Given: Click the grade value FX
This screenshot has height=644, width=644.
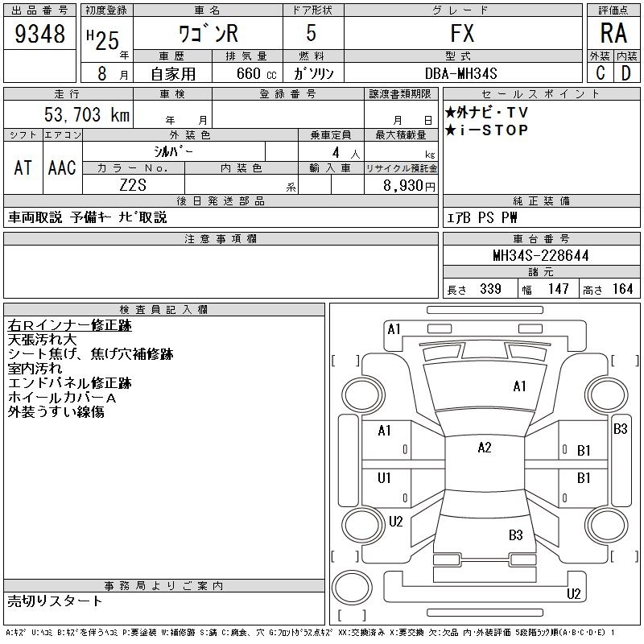Looking at the screenshot, I should click(462, 33).
